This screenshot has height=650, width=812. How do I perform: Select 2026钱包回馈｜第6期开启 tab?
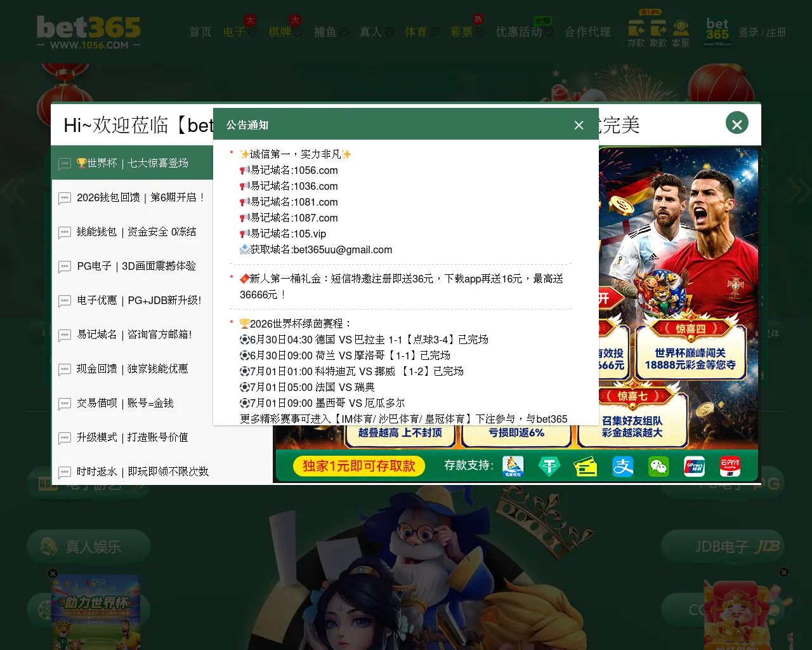pyautogui.click(x=132, y=197)
